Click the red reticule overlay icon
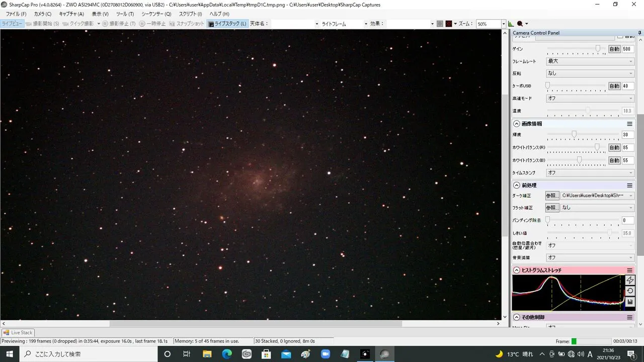 [449, 24]
